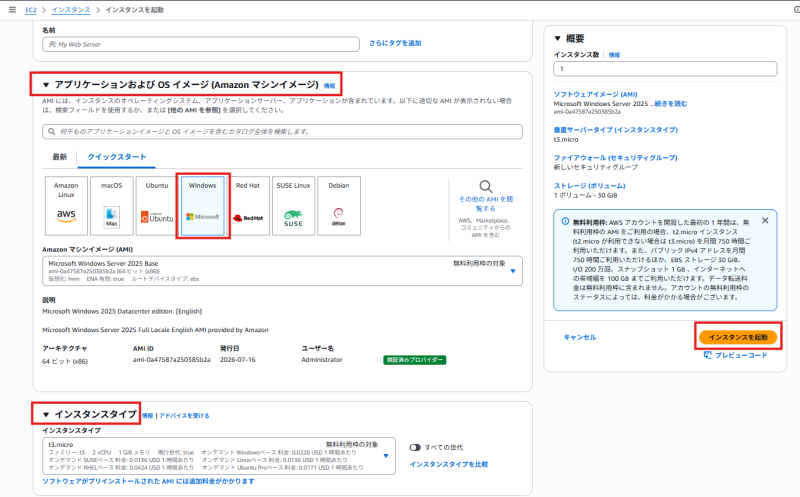This screenshot has height=497, width=800.
Task: Click the browse other AMIs link text
Action: click(x=486, y=204)
